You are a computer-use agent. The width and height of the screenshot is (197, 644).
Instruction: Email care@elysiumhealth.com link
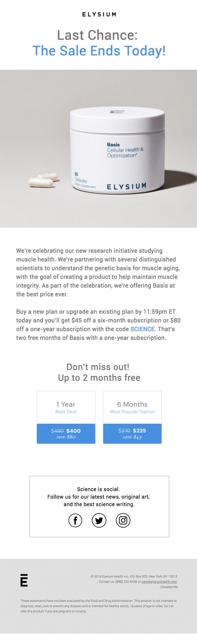pyautogui.click(x=159, y=582)
